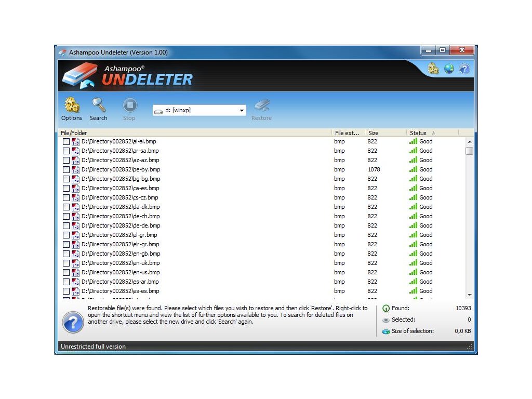
Task: Click the status bars icon for en-gb.bmp
Action: [x=413, y=254]
